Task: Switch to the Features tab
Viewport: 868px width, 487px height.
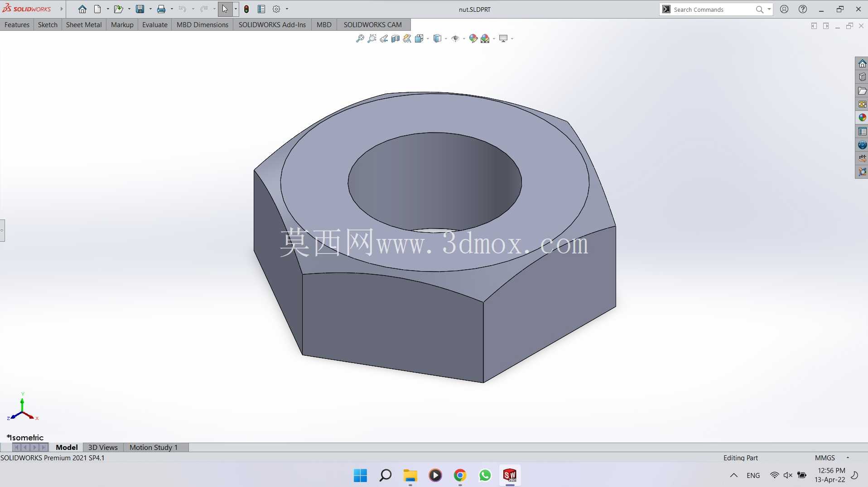Action: (17, 25)
